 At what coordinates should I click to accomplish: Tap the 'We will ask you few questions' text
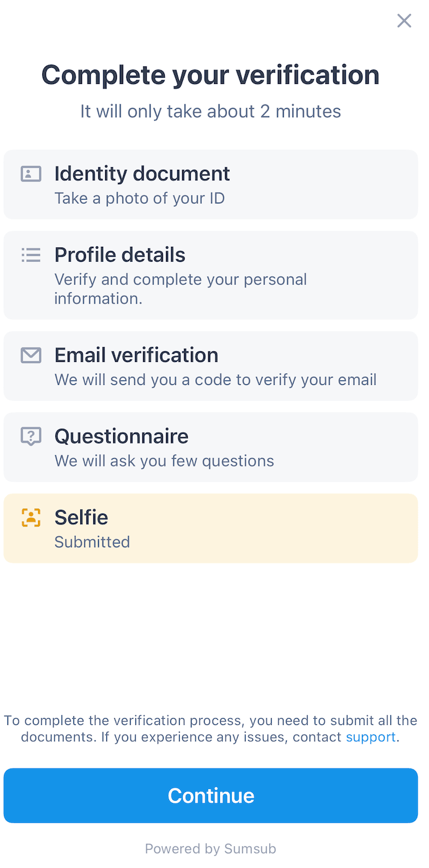pyautogui.click(x=164, y=461)
